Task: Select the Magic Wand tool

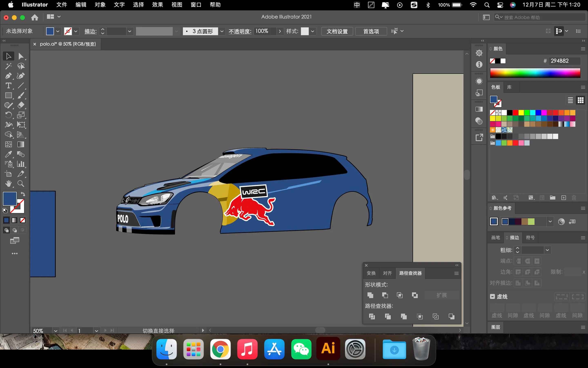Action: 9,66
